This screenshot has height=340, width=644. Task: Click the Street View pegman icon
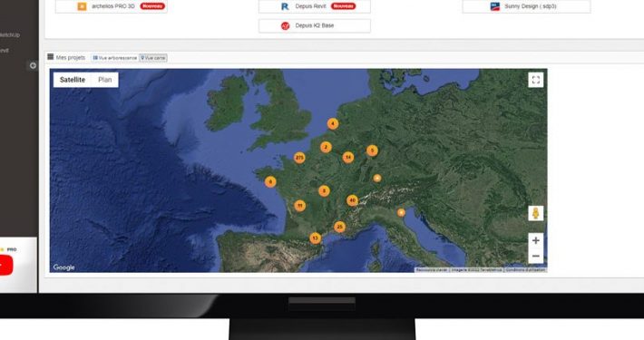535,213
